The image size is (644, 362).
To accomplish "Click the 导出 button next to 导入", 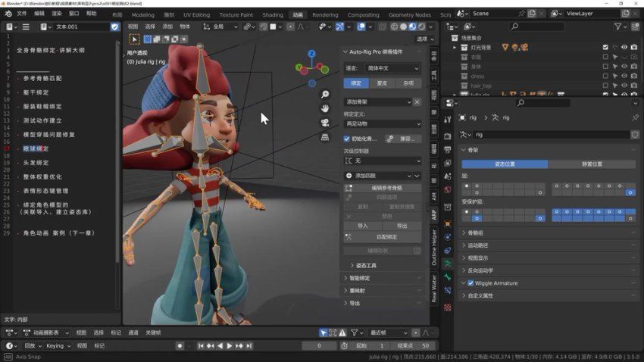I will click(402, 226).
